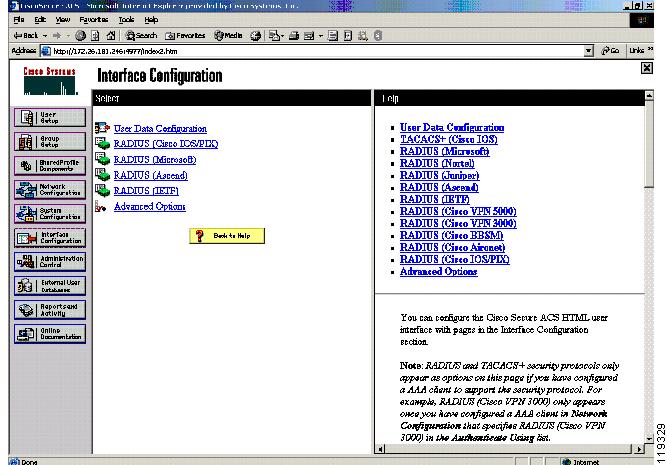Open the Edit menu
667x465 pixels.
(x=40, y=20)
